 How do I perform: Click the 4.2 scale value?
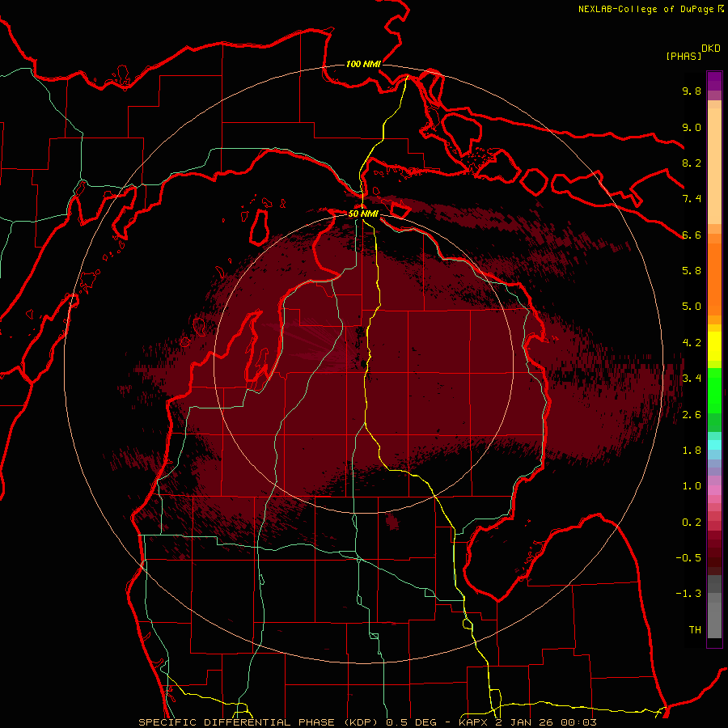click(x=692, y=343)
